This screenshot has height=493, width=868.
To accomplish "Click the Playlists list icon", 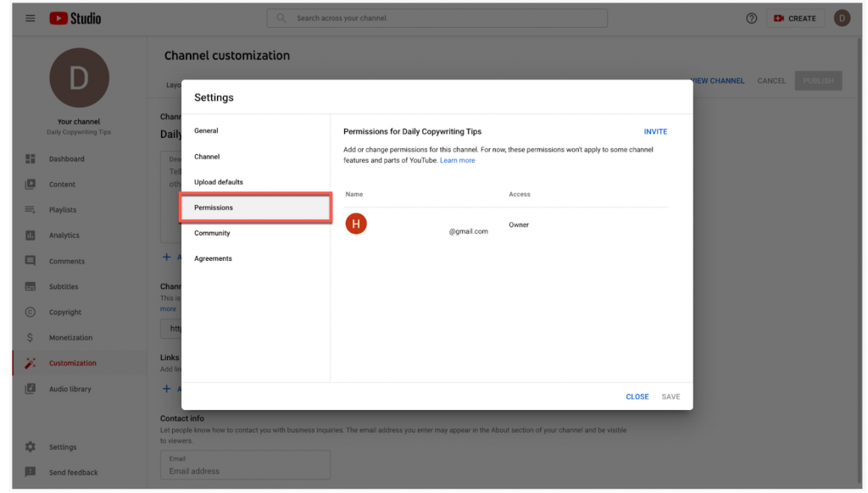I will pos(30,210).
